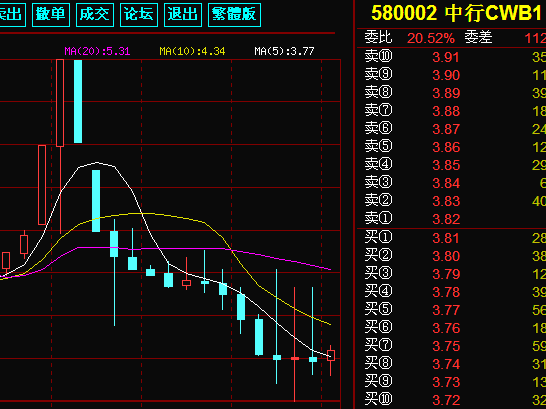Click the 退出 exit button
The image size is (546, 409).
pos(183,15)
